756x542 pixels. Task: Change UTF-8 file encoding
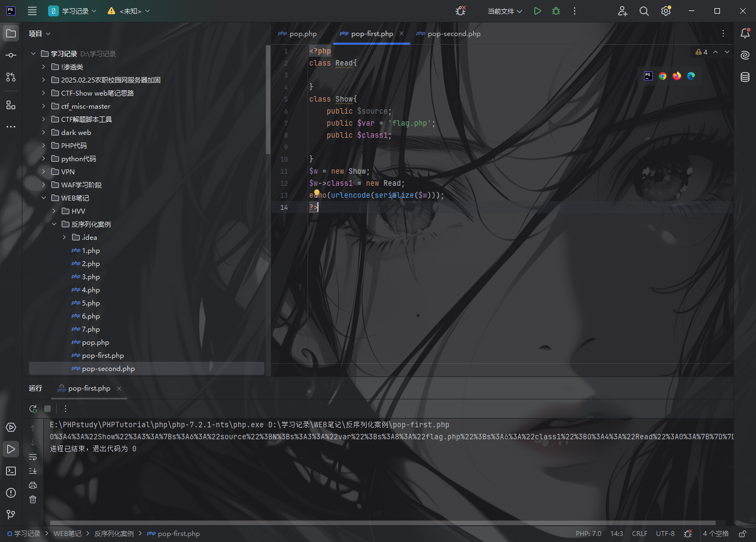[665, 534]
